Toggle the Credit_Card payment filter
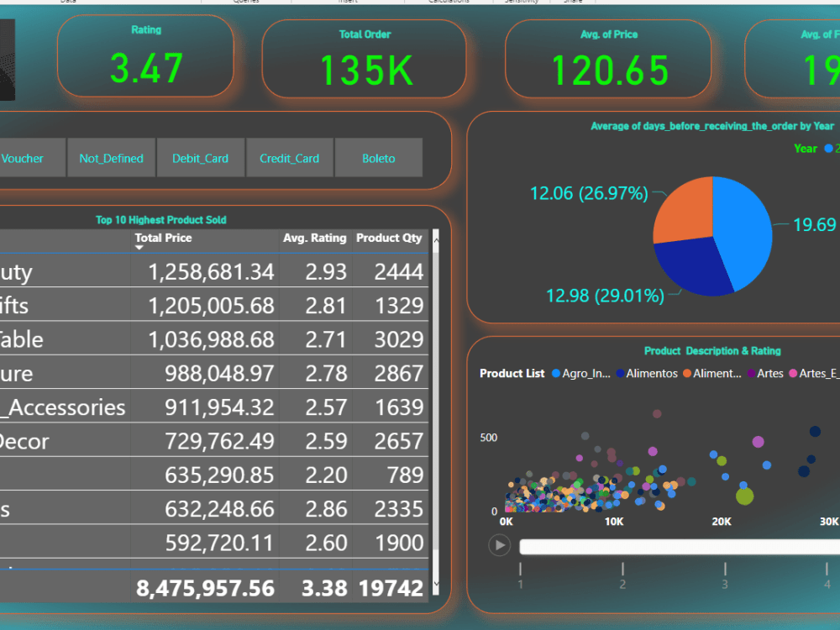The image size is (840, 630). point(289,158)
